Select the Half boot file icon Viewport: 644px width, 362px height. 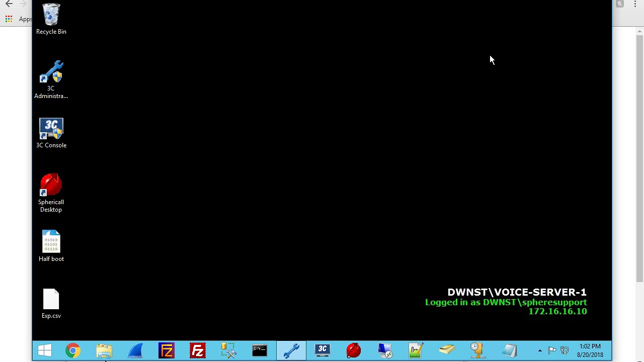click(x=51, y=246)
